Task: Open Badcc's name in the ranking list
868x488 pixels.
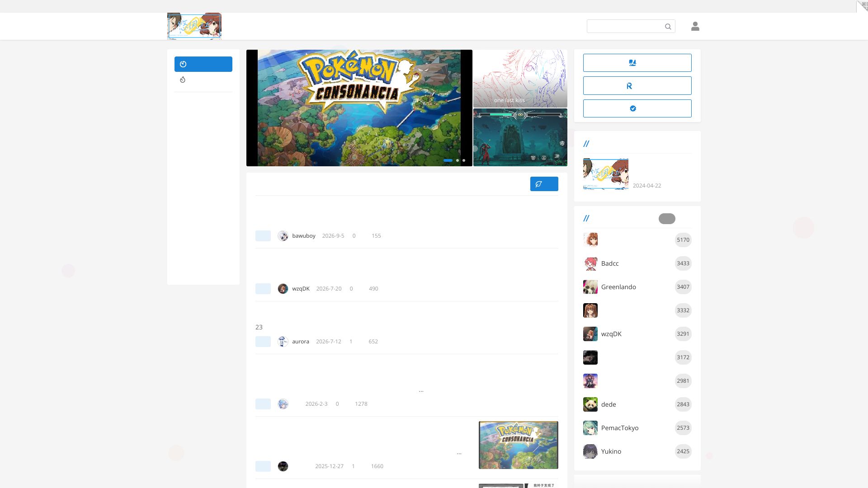Action: (x=610, y=263)
